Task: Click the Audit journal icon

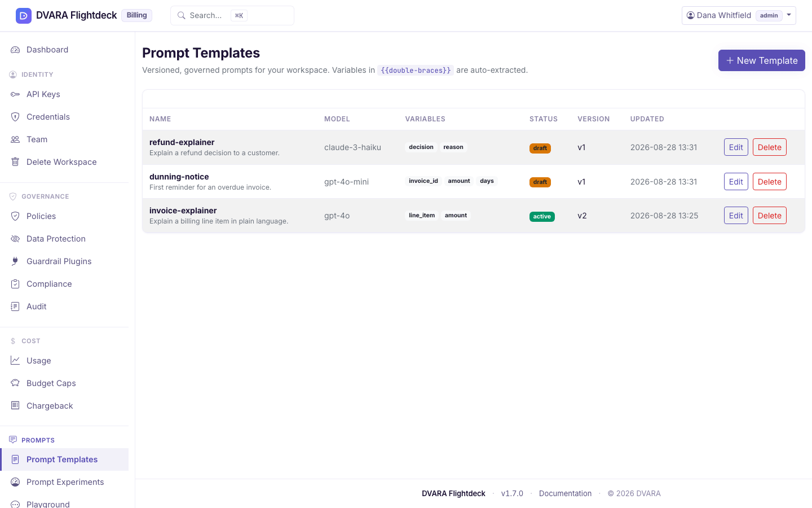Action: pos(15,306)
